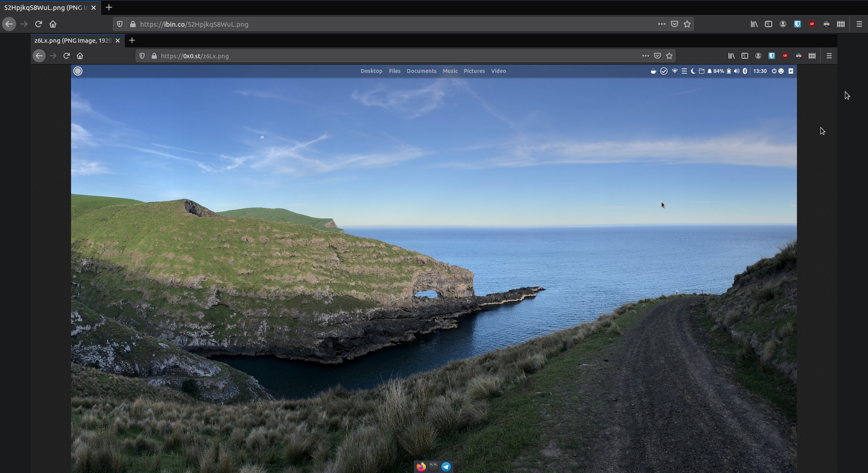Open tracking protection shield in ibin.co address bar
868x473 pixels.
coord(120,24)
